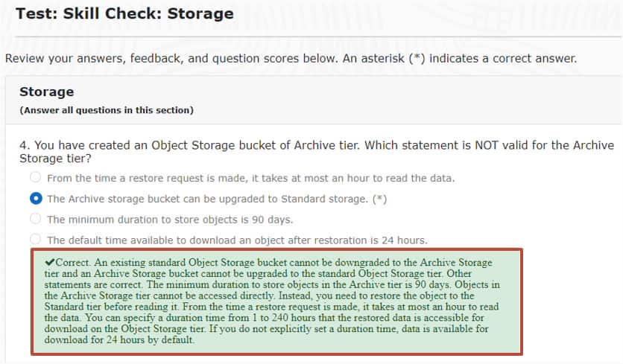623x364 pixels.
Task: Select the radio button for 'at most an hour' answer
Action: (35, 178)
